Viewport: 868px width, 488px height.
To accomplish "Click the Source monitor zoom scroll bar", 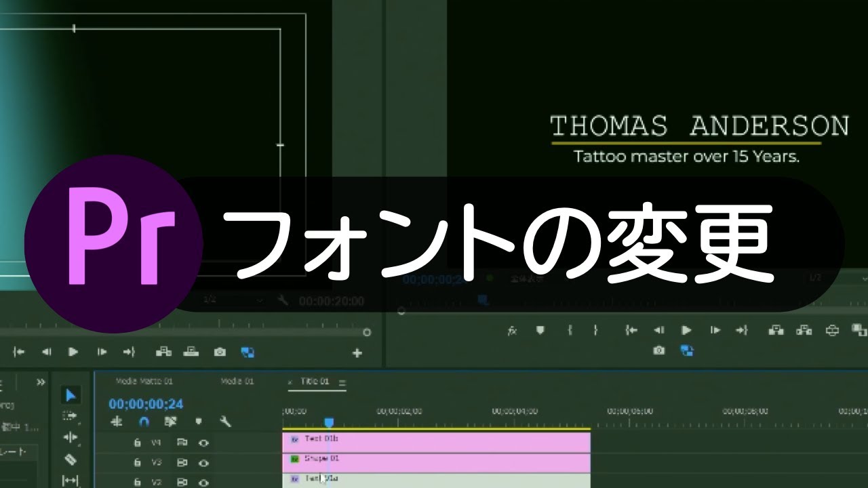I will tap(183, 333).
